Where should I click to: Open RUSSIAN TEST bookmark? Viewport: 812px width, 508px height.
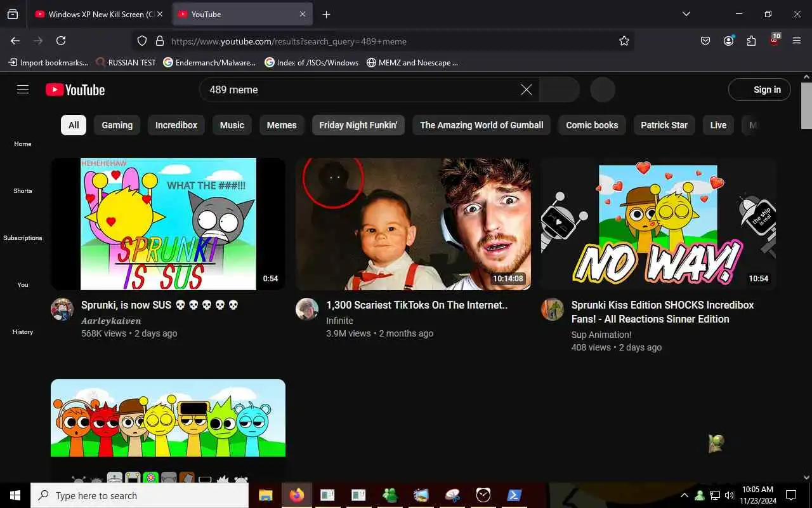click(126, 62)
